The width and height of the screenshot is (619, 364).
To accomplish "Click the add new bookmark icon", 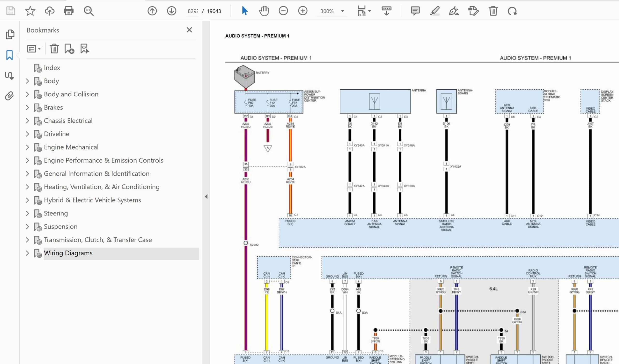I will (69, 49).
